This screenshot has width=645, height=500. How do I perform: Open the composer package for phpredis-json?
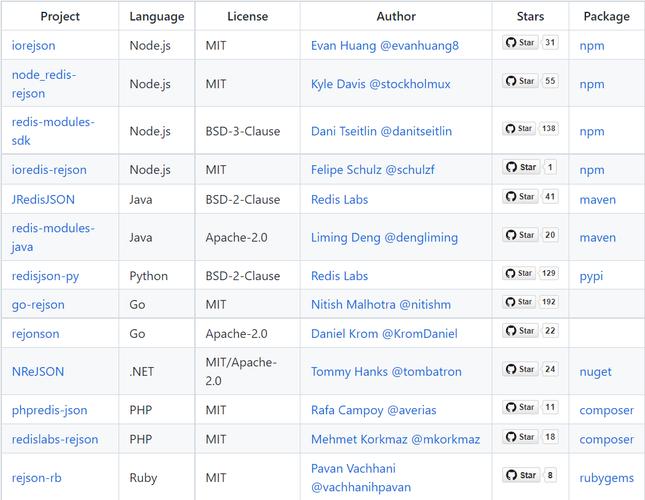tap(607, 411)
